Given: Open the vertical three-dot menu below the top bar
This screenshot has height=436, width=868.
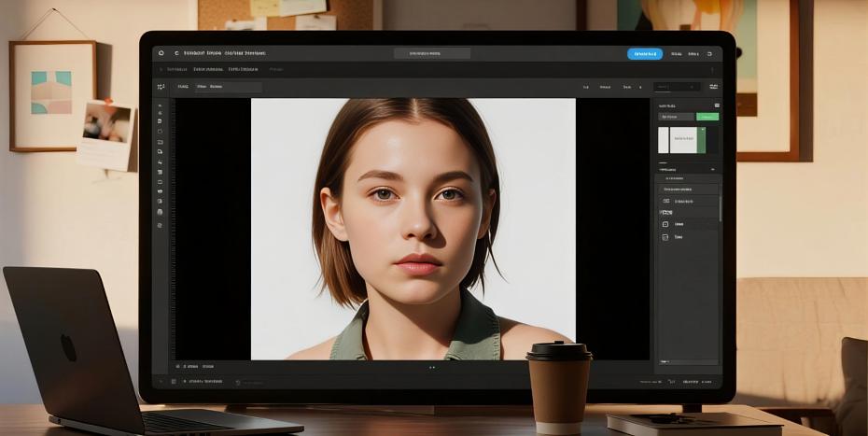Looking at the screenshot, I should (712, 70).
